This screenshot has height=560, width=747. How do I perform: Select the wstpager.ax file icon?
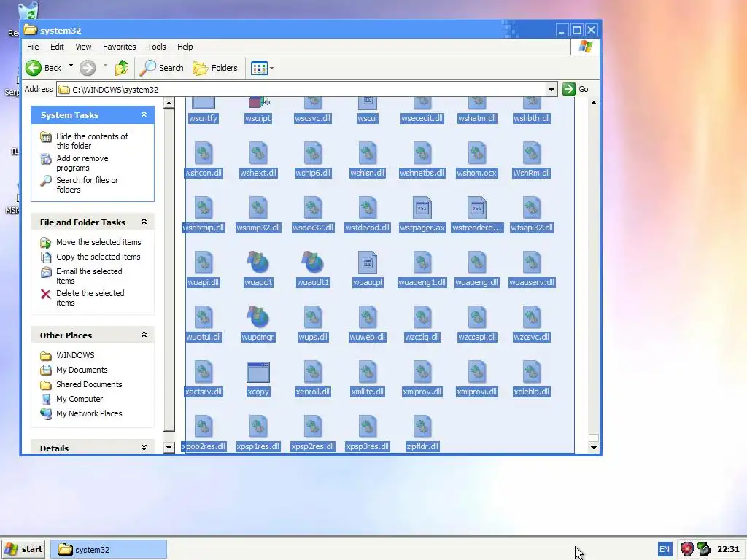click(x=422, y=208)
